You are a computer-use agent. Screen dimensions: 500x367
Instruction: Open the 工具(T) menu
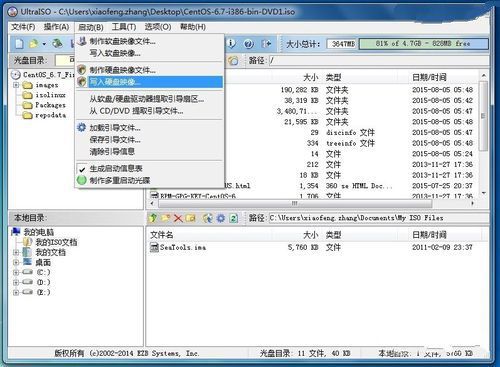coord(124,27)
